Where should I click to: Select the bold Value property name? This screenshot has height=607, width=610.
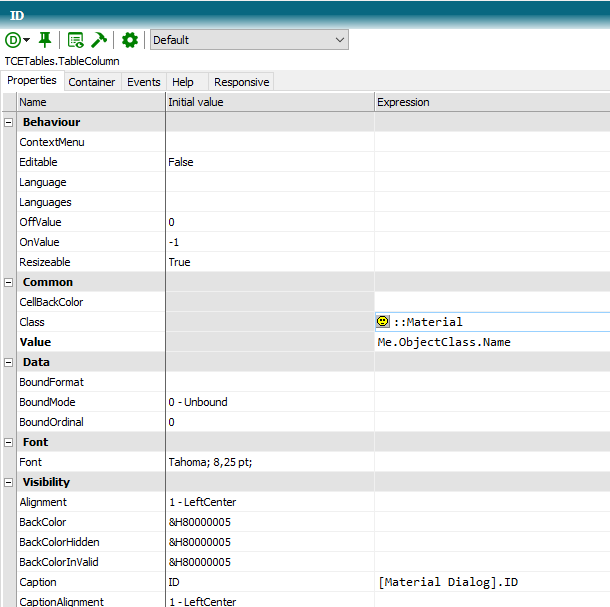click(35, 342)
